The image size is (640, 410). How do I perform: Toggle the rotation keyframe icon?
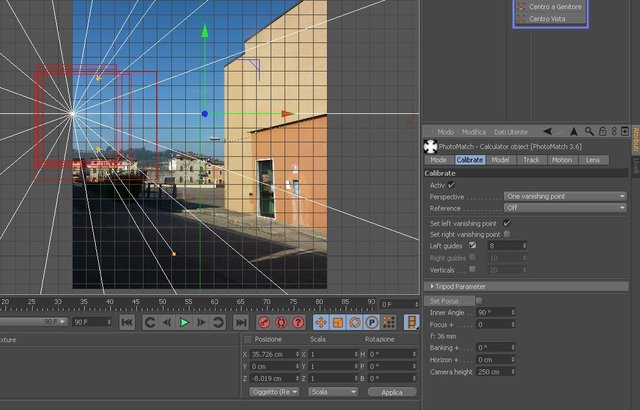(355, 322)
